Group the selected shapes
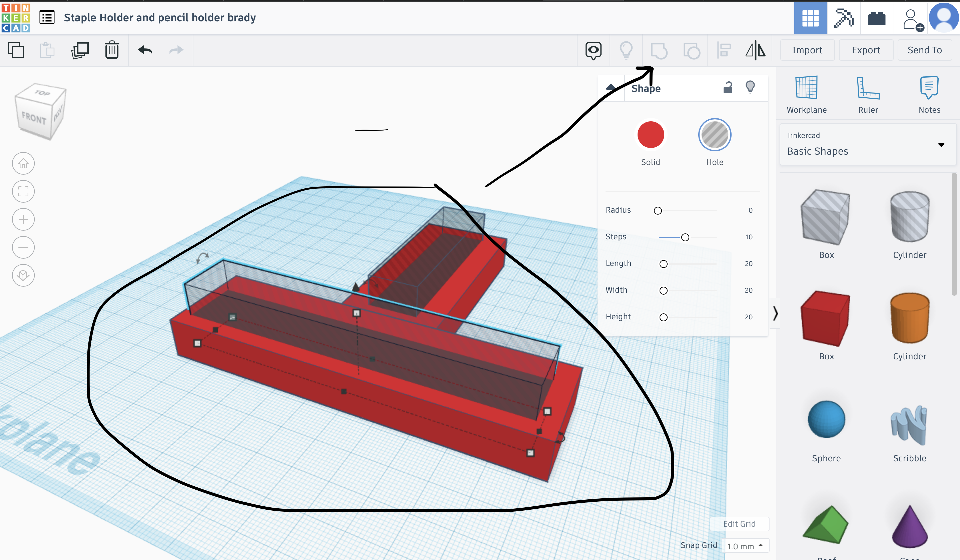The width and height of the screenshot is (960, 560). click(659, 50)
